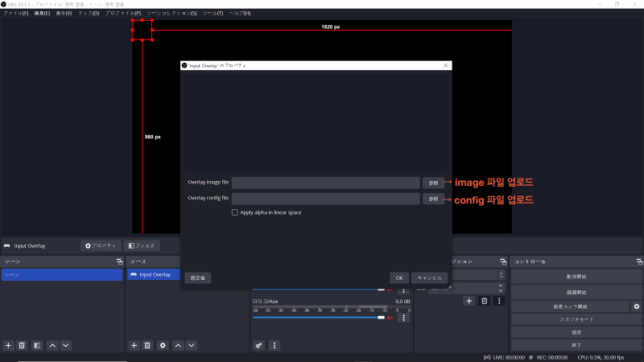Viewport: 644px width, 362px height.
Task: Open the ヘルプ(H) menu
Action: [239, 14]
